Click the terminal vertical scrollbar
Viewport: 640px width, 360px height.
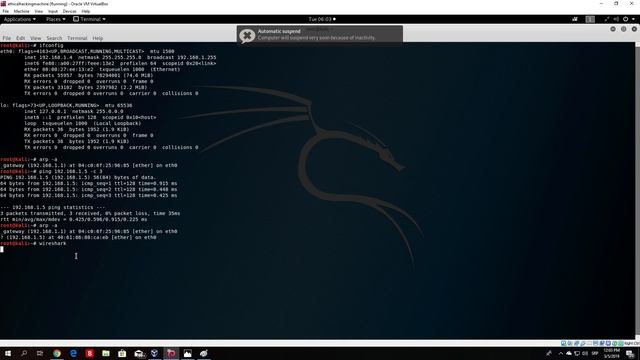click(637, 190)
